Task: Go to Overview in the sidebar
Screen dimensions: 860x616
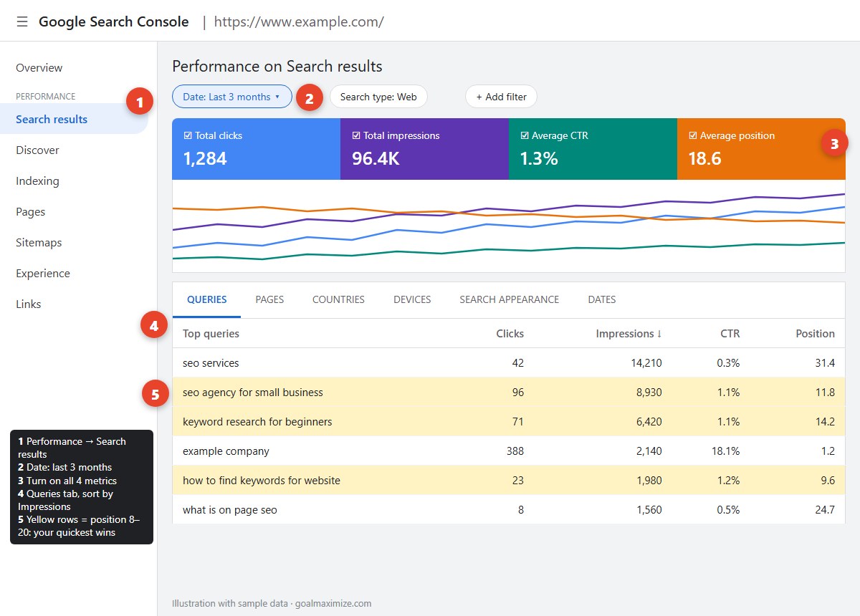Action: (x=39, y=68)
